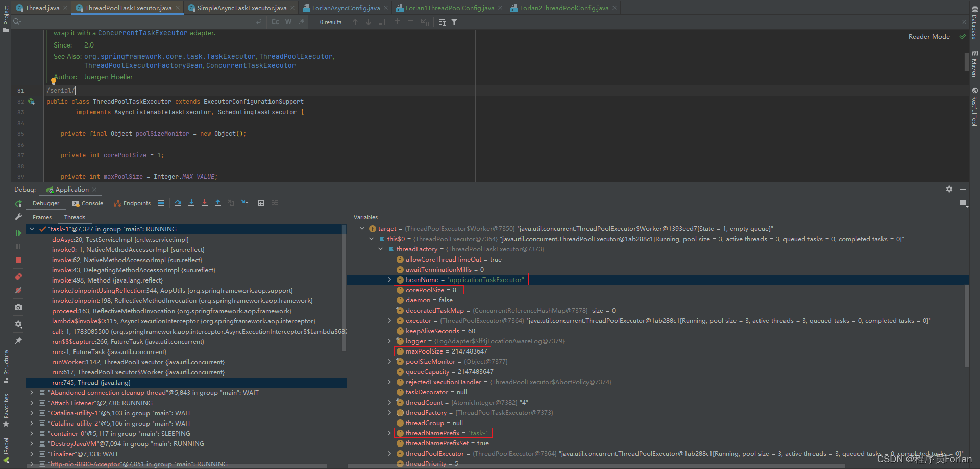
Task: Click the intention light bulb icon in editor
Action: (x=54, y=81)
